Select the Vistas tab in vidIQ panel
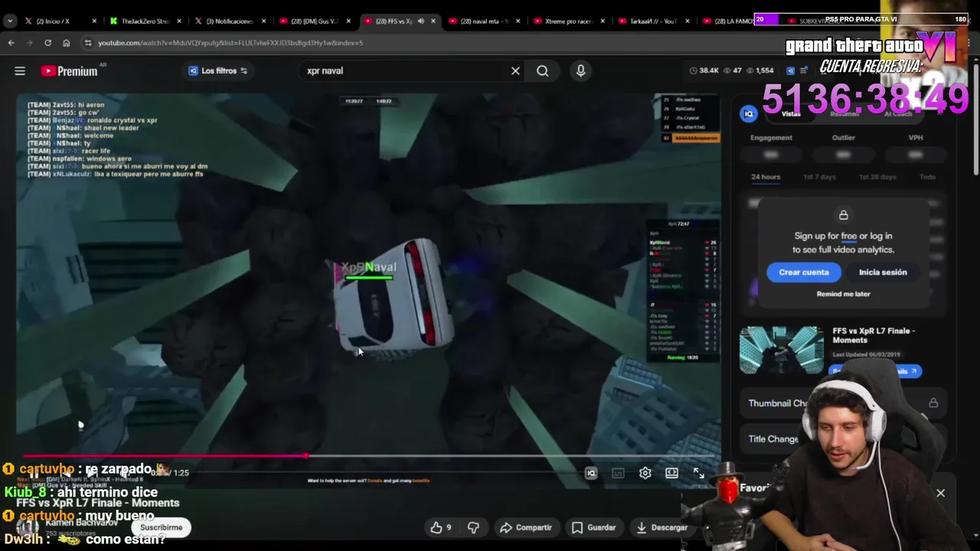This screenshot has height=551, width=980. point(791,114)
